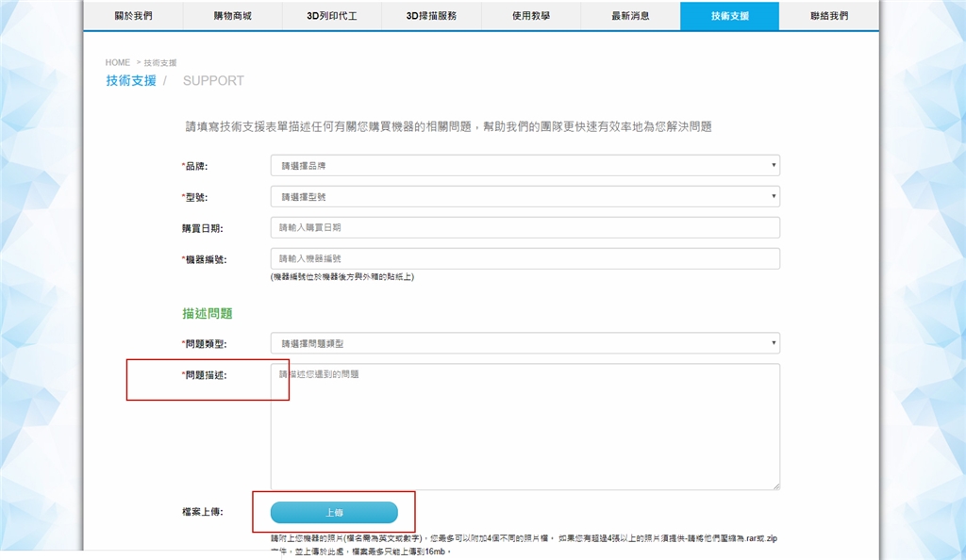
Task: Select the 3D列印代工 menu item
Action: point(332,16)
